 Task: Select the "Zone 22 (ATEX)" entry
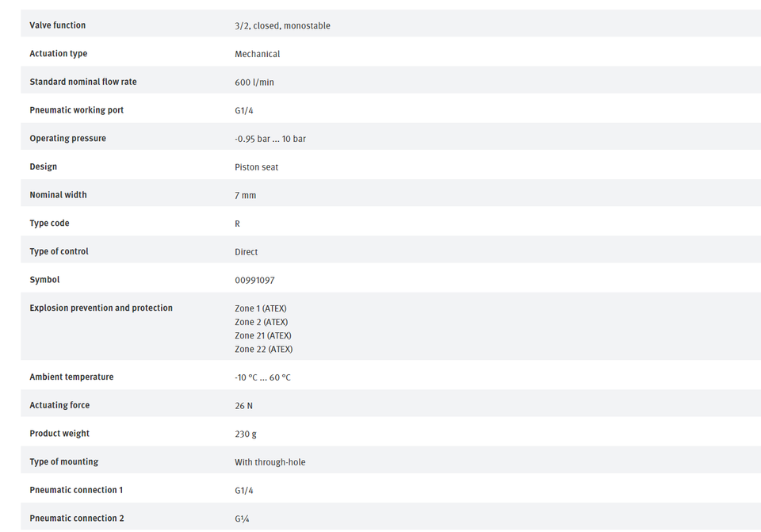click(x=263, y=349)
